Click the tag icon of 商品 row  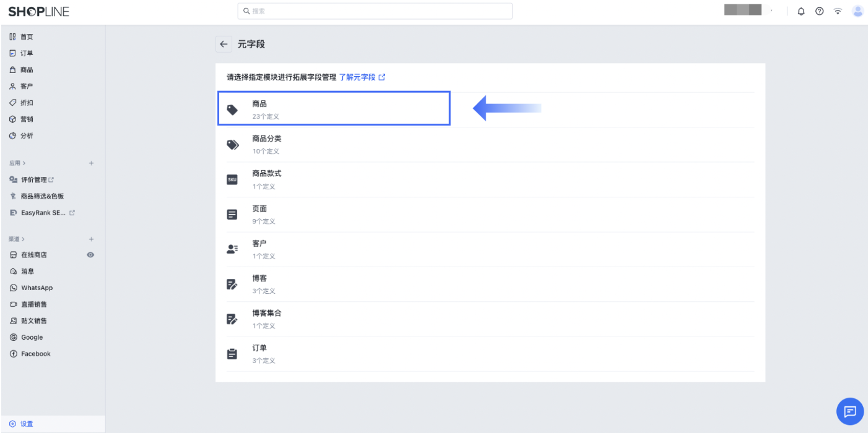tap(232, 110)
